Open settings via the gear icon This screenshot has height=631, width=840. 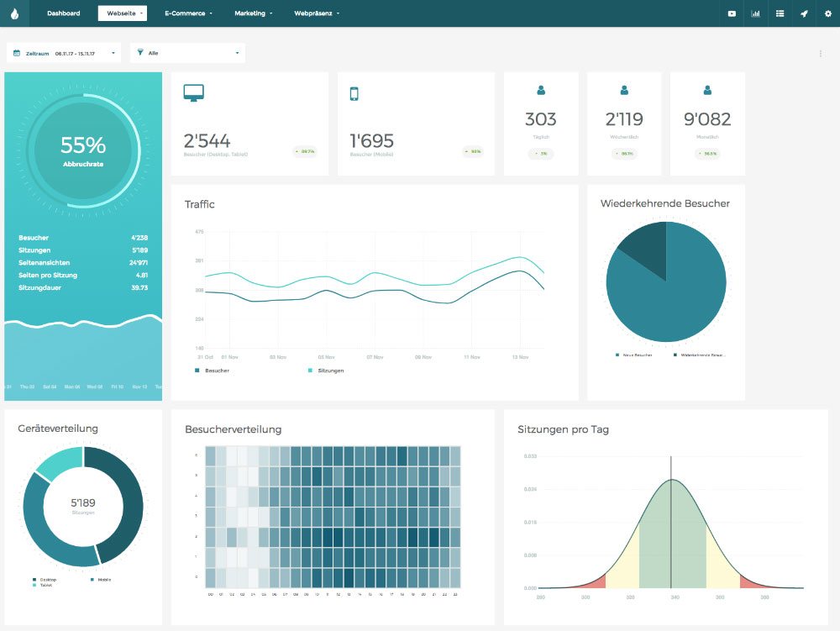point(827,13)
